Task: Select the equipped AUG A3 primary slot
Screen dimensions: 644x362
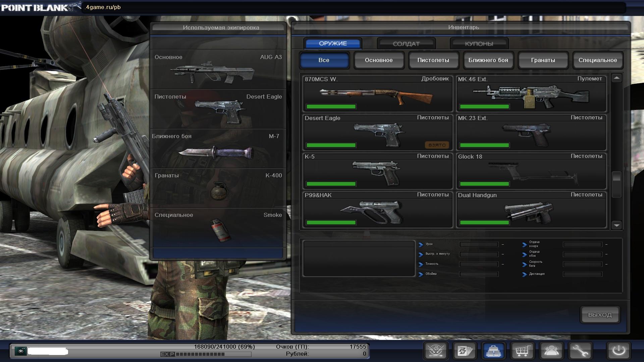Action: [218, 70]
